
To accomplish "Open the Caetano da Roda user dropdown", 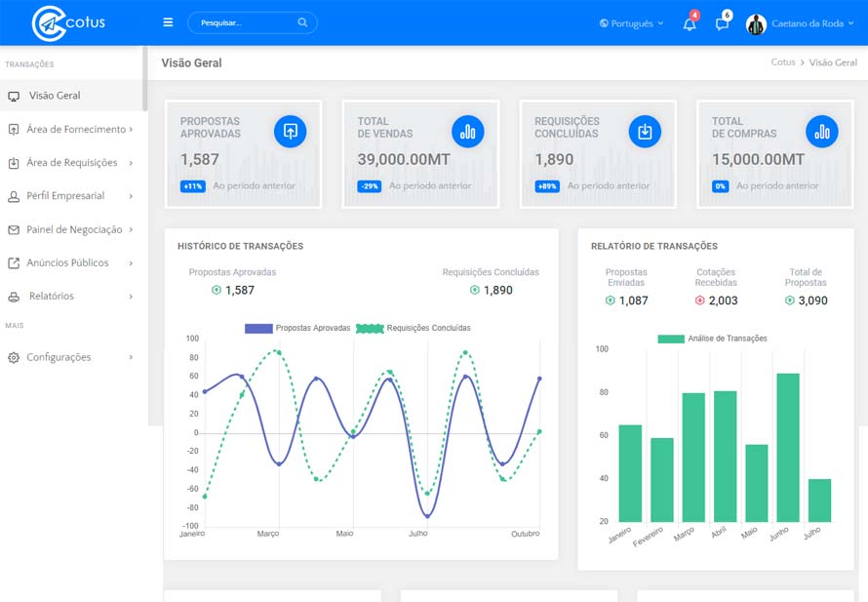I will point(800,23).
